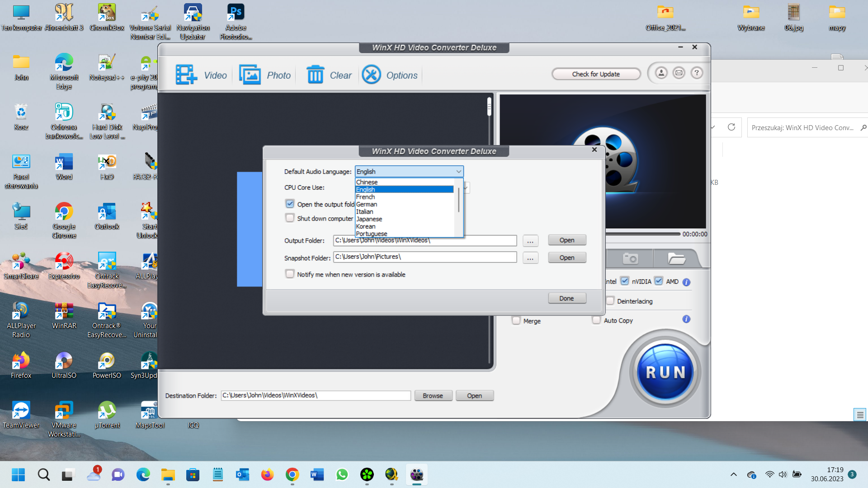868x488 pixels.
Task: Open the TeamViewer desktop icon
Action: coord(21,415)
